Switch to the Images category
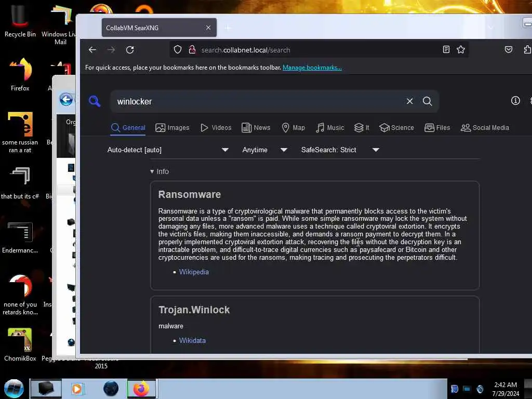 coord(172,128)
